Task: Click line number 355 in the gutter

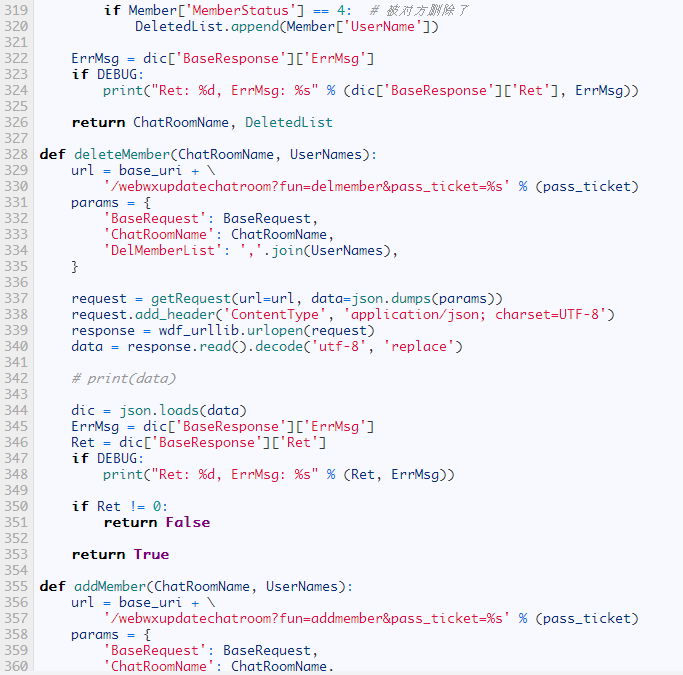Action: (x=16, y=587)
